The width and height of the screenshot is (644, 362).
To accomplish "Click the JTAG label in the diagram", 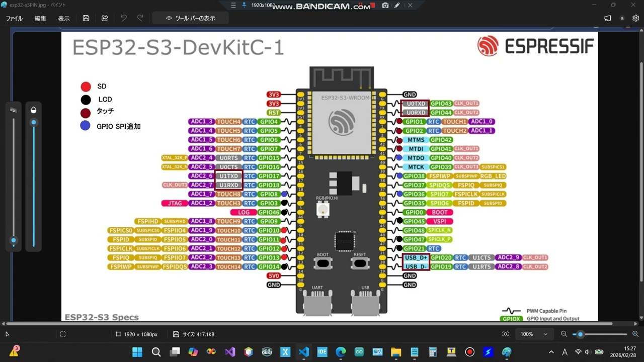I will [175, 203].
